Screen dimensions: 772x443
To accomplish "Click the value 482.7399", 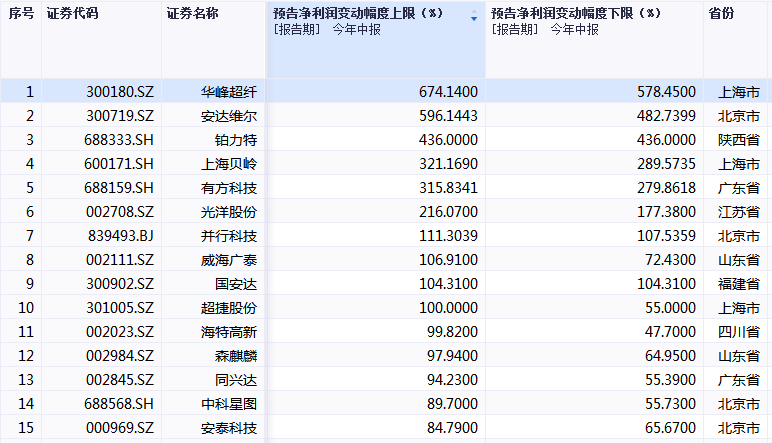I will 666,116.
